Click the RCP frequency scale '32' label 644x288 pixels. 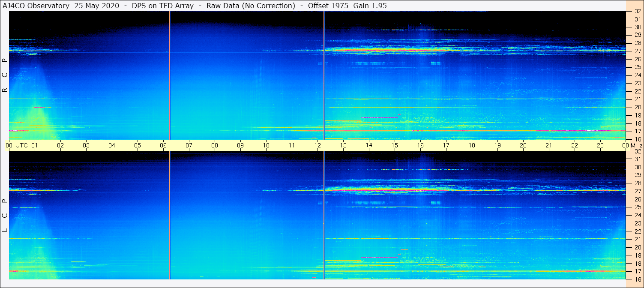(x=637, y=11)
